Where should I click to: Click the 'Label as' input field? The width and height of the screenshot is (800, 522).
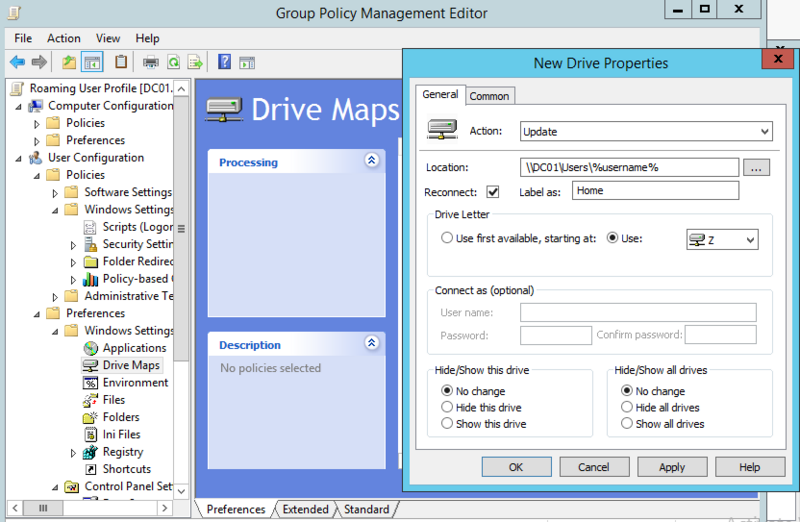coord(655,190)
